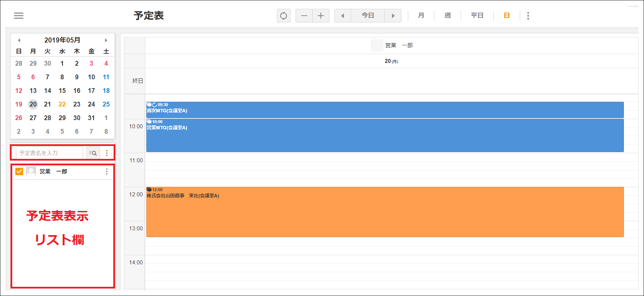This screenshot has height=296, width=644.
Task: Zoom in with the plus button
Action: click(321, 16)
